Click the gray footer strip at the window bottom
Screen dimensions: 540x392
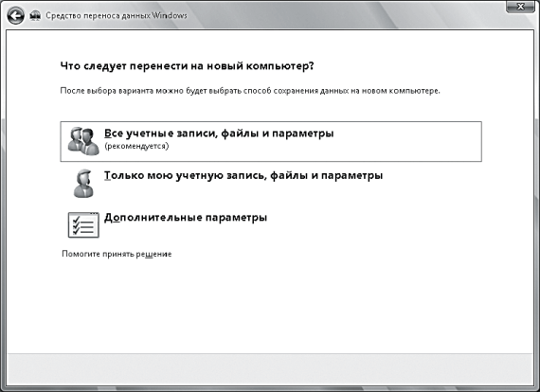click(x=270, y=369)
